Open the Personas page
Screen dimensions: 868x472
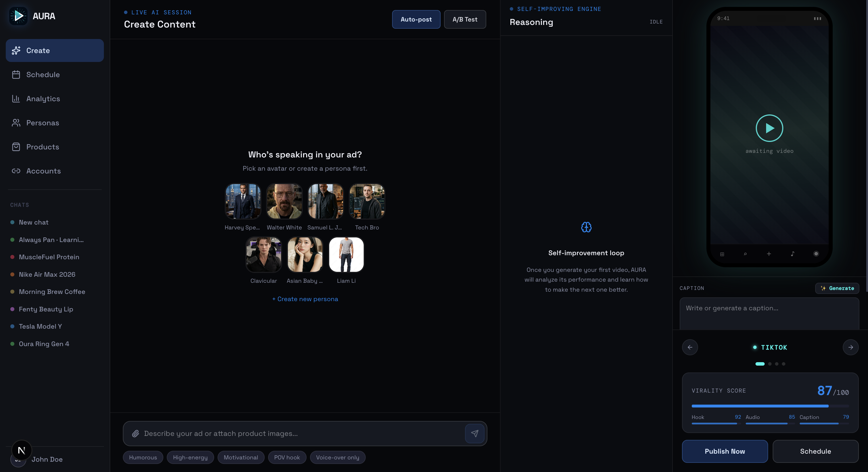click(x=42, y=123)
